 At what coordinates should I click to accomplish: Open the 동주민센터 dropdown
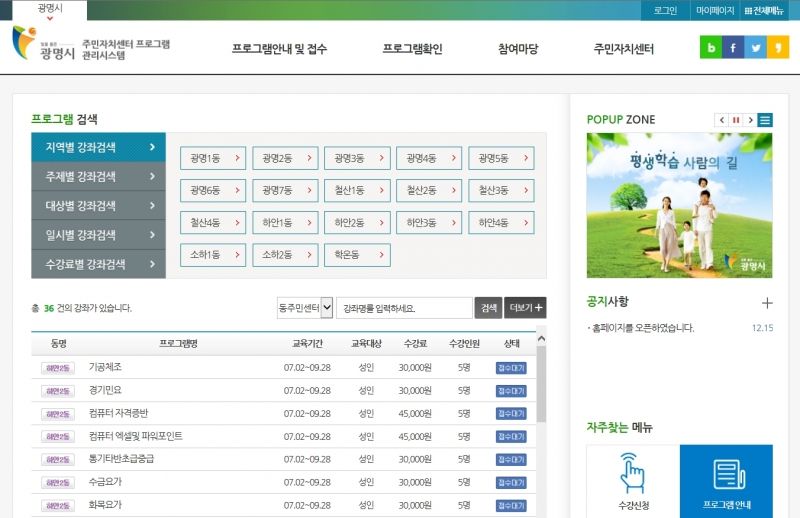[305, 308]
